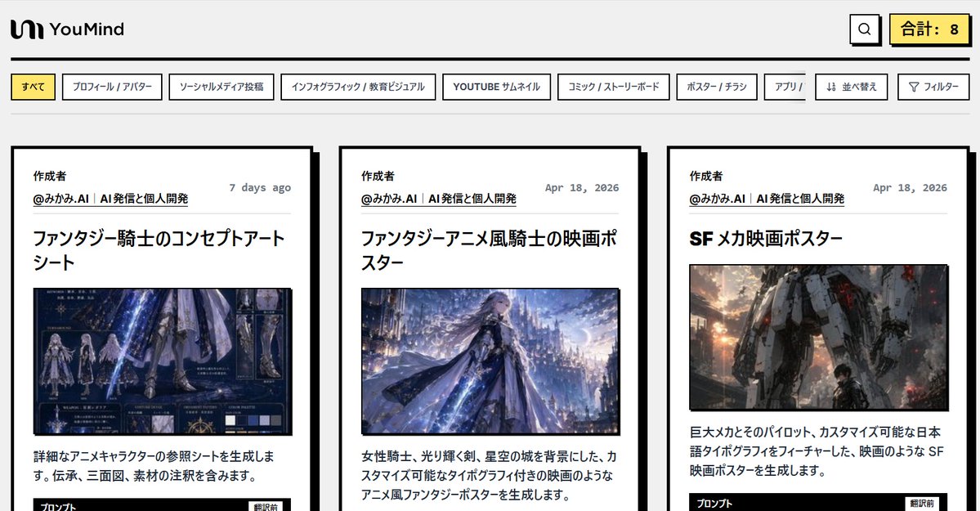This screenshot has height=511, width=980.
Task: Open the フィルター filter panel
Action: [x=933, y=87]
